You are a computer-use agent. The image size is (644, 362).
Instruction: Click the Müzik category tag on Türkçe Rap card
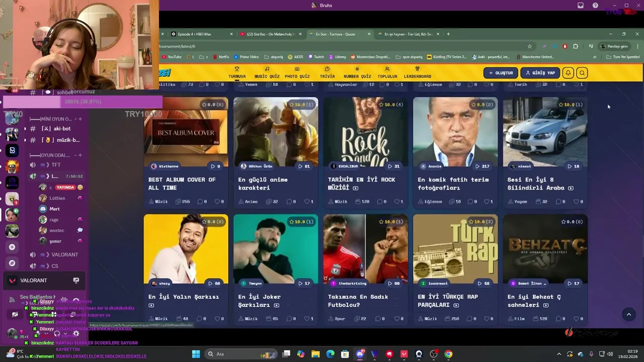pyautogui.click(x=427, y=319)
